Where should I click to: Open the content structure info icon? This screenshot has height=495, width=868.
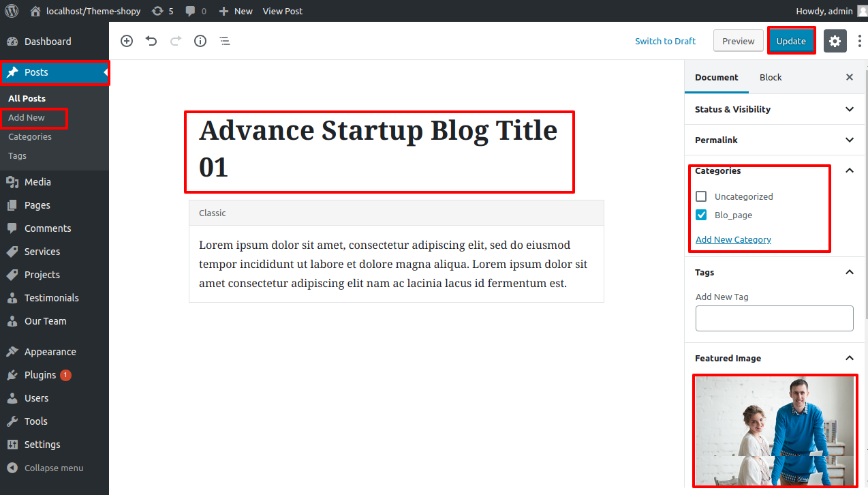coord(200,41)
